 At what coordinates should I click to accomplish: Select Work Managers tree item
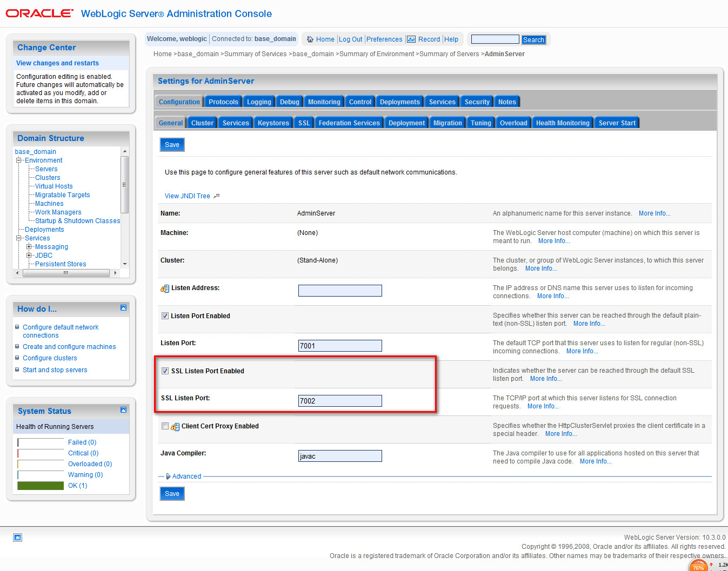point(58,212)
